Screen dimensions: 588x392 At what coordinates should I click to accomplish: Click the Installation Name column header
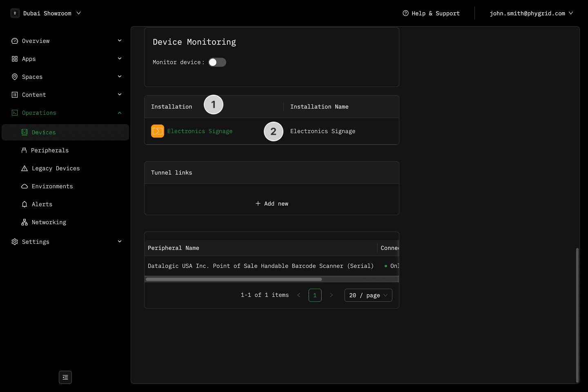[341, 107]
